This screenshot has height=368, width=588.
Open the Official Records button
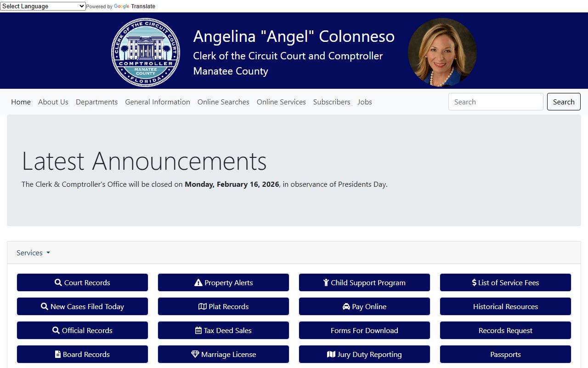coord(82,330)
